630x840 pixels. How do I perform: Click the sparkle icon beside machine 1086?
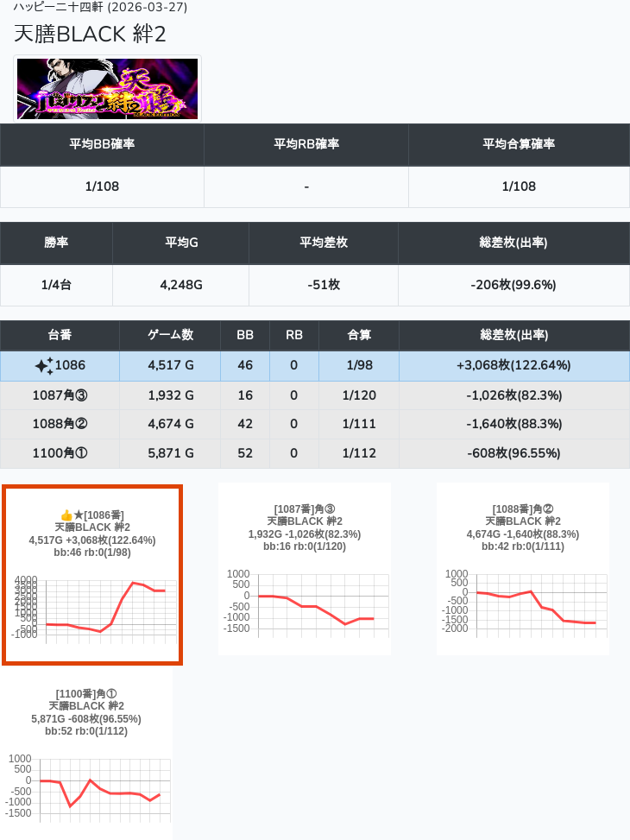point(44,366)
